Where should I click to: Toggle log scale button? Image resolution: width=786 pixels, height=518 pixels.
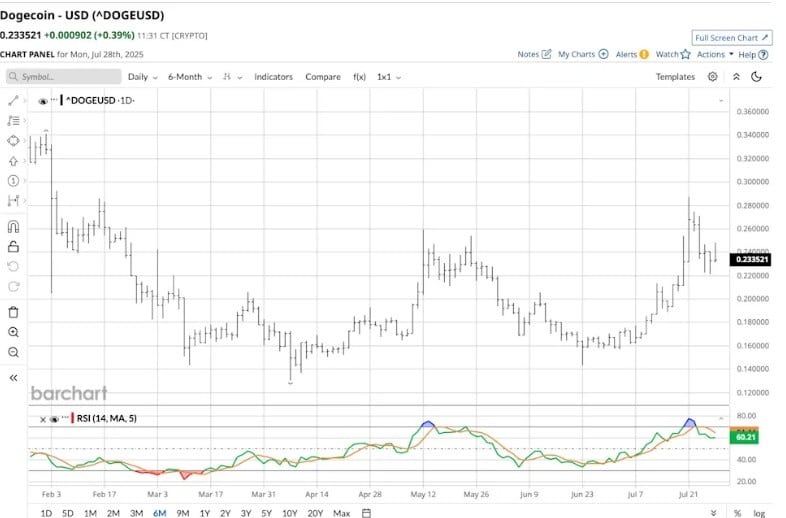[759, 513]
